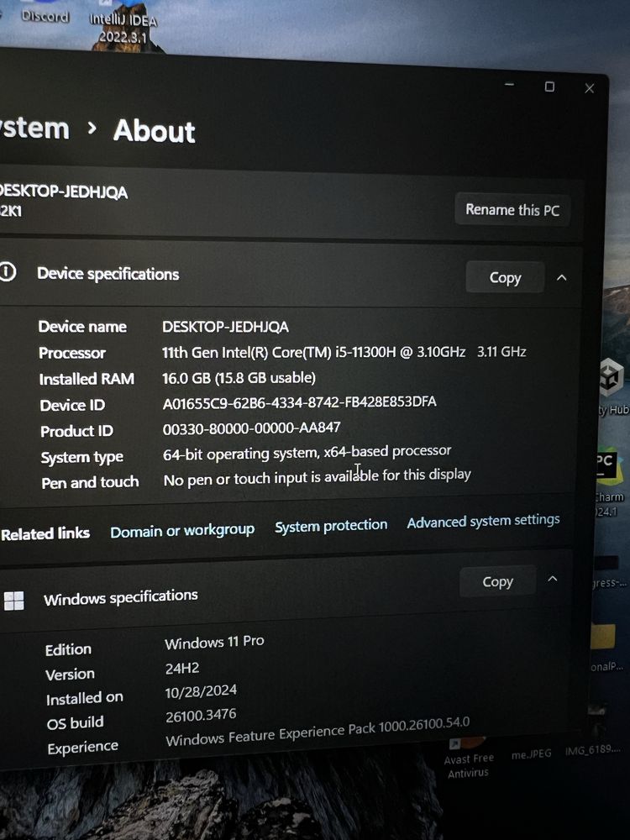The width and height of the screenshot is (630, 840).
Task: Click the Experience label
Action: point(82,748)
